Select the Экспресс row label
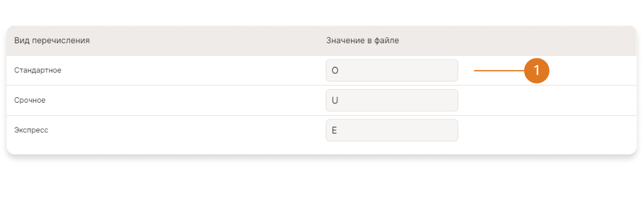Viewport: 644px width, 206px height. pyautogui.click(x=31, y=130)
